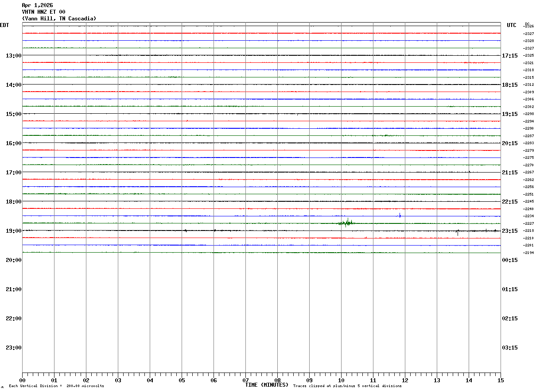Click the -2227 DC offset value
Image resolution: width=536 pixels, height=392 pixels.
[529, 224]
